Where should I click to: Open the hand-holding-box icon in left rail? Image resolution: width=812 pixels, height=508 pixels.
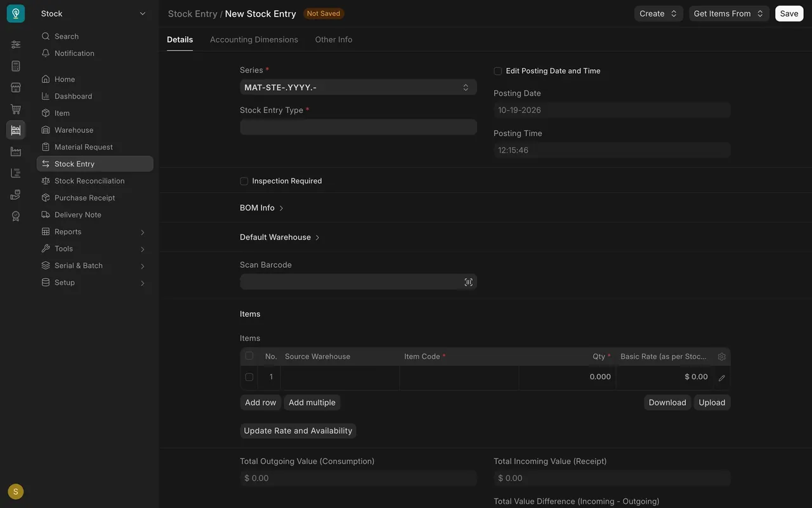point(16,195)
